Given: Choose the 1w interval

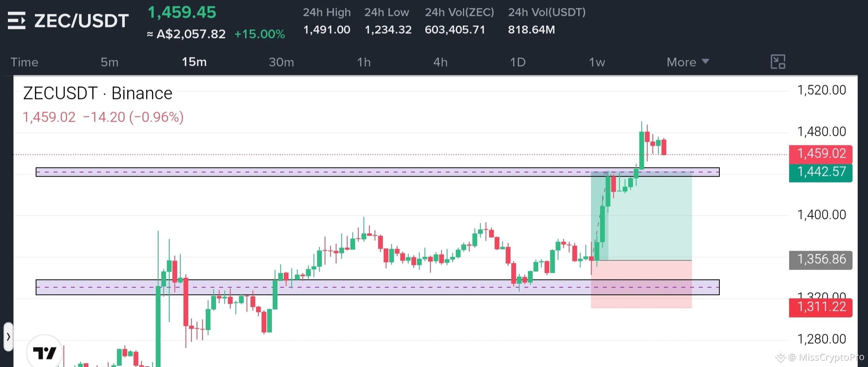Looking at the screenshot, I should pos(597,62).
